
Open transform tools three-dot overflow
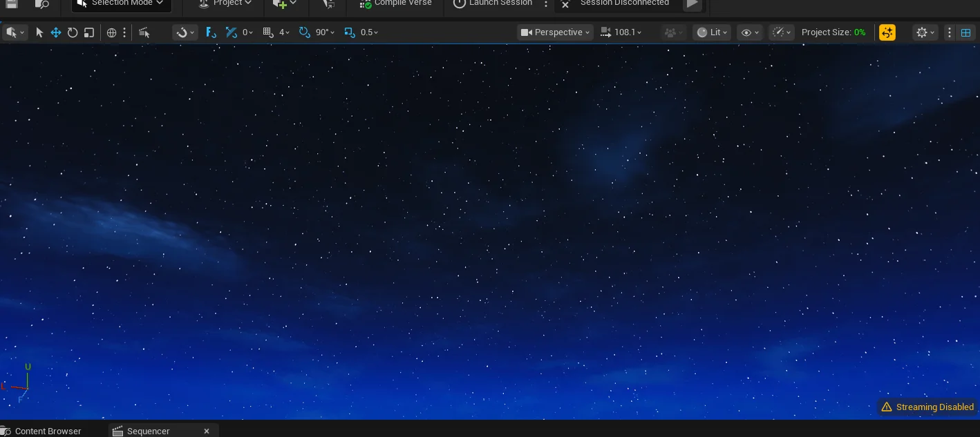tap(124, 32)
